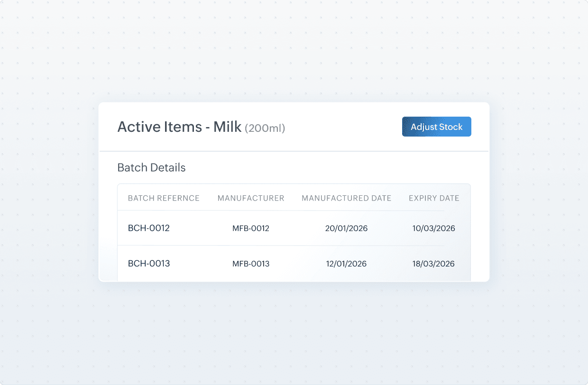This screenshot has width=588, height=385.
Task: Select manufacturer MFB-0013 cell
Action: pyautogui.click(x=251, y=264)
